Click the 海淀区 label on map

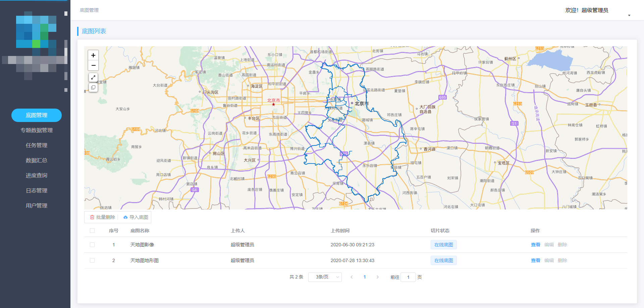(257, 86)
